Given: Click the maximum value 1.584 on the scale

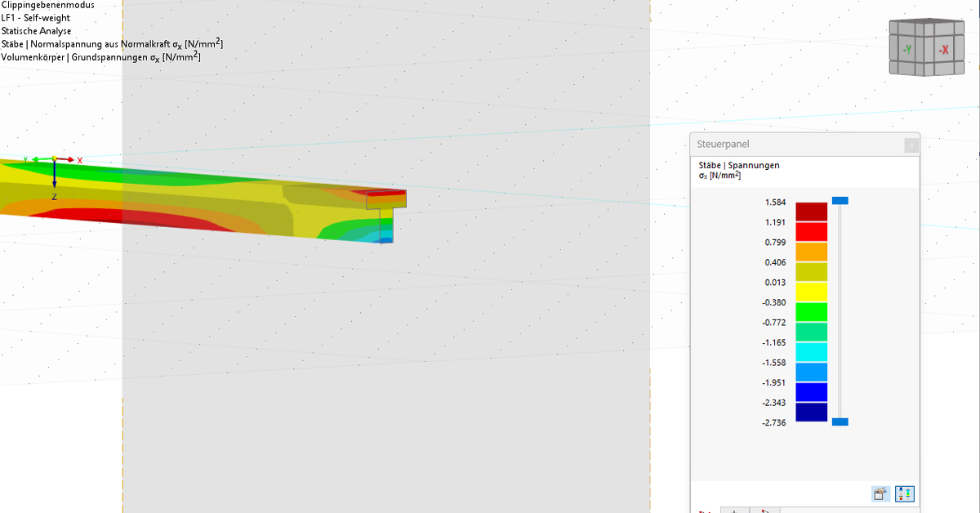Looking at the screenshot, I should [x=775, y=202].
